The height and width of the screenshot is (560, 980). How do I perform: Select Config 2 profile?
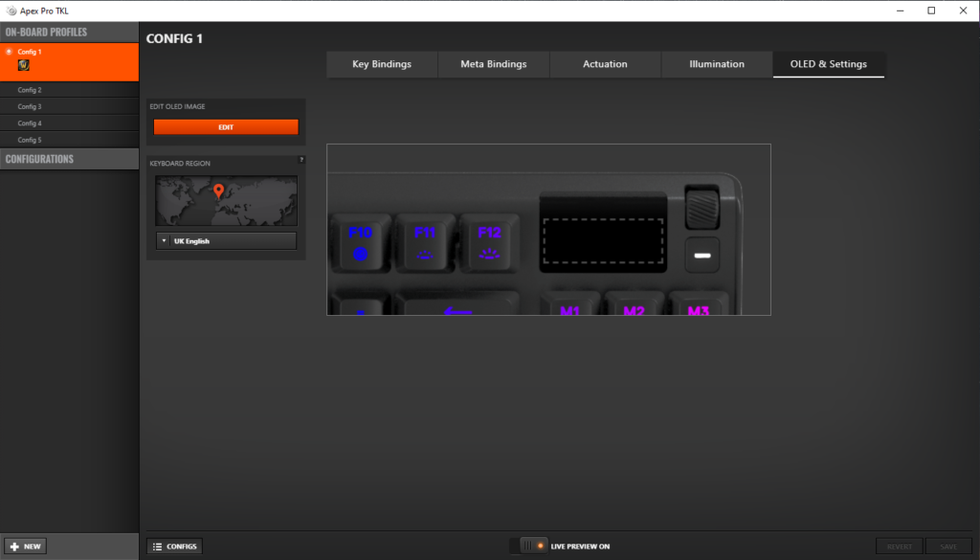pyautogui.click(x=69, y=90)
